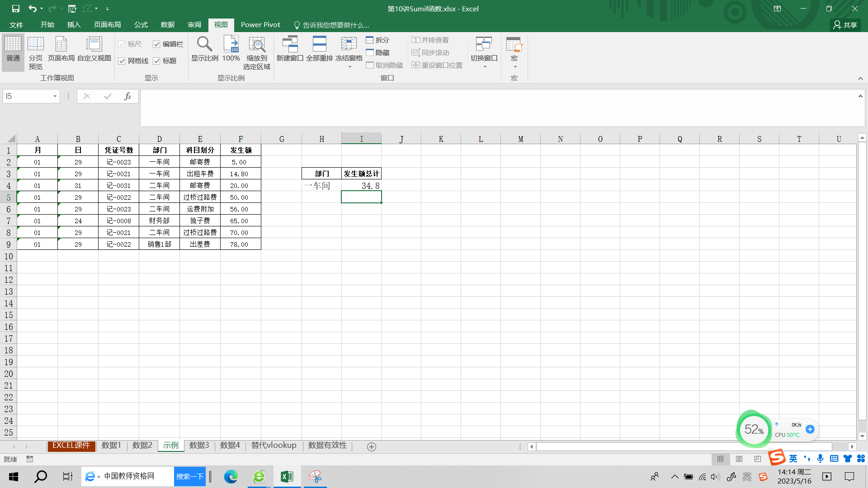Open the Undo history dropdown arrow
This screenshot has width=868, height=488.
click(42, 9)
